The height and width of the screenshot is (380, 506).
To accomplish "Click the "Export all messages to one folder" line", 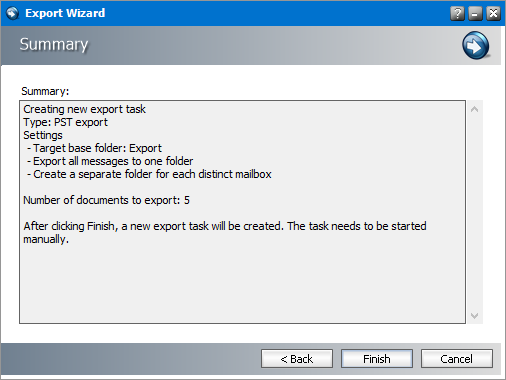I will 113,161.
